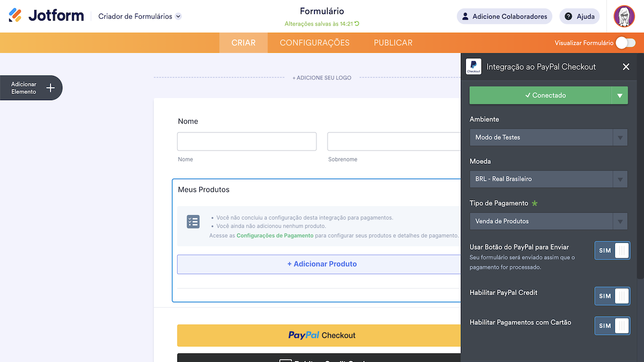This screenshot has height=362, width=644.
Task: Toggle Usar Botão do PayPal para Enviar
Action: 612,250
